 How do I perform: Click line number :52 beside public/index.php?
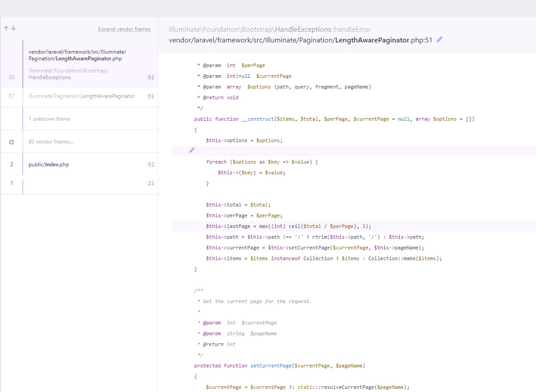[151, 164]
